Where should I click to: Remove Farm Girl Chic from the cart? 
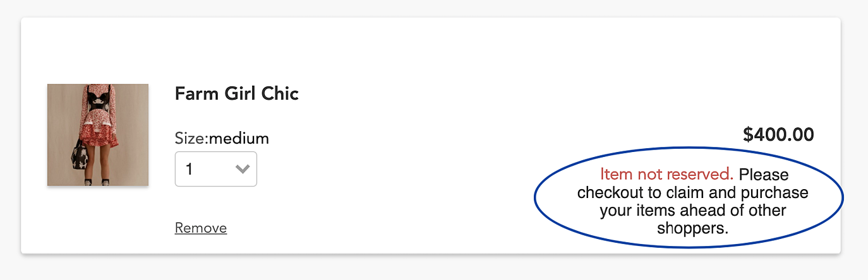click(200, 228)
